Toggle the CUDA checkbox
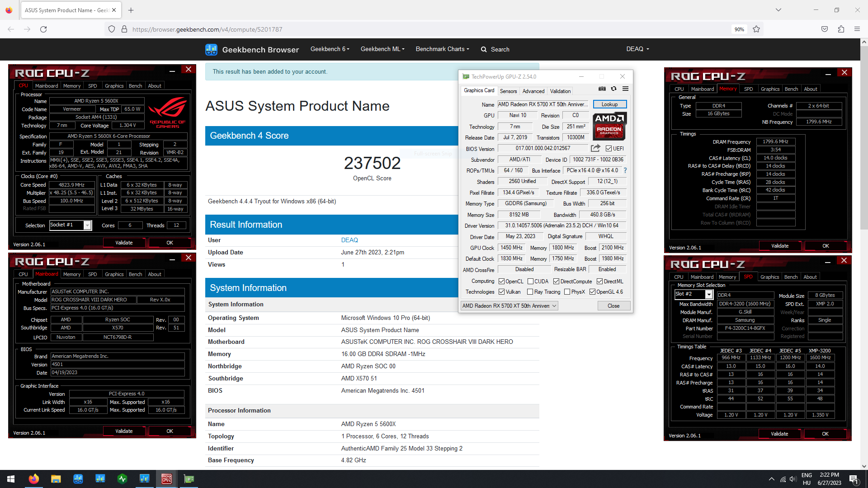Image resolution: width=868 pixels, height=488 pixels. (530, 282)
